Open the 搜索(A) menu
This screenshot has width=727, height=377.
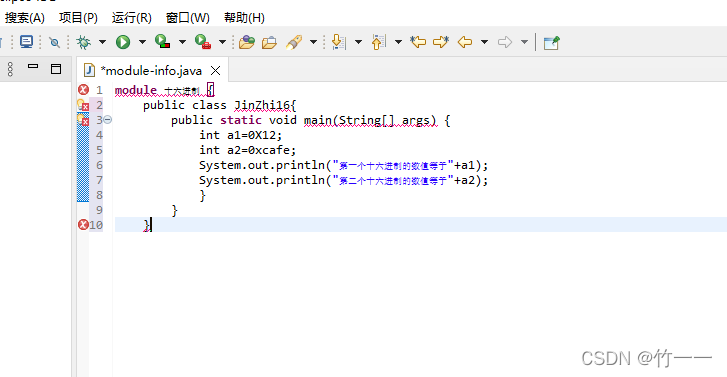click(25, 18)
